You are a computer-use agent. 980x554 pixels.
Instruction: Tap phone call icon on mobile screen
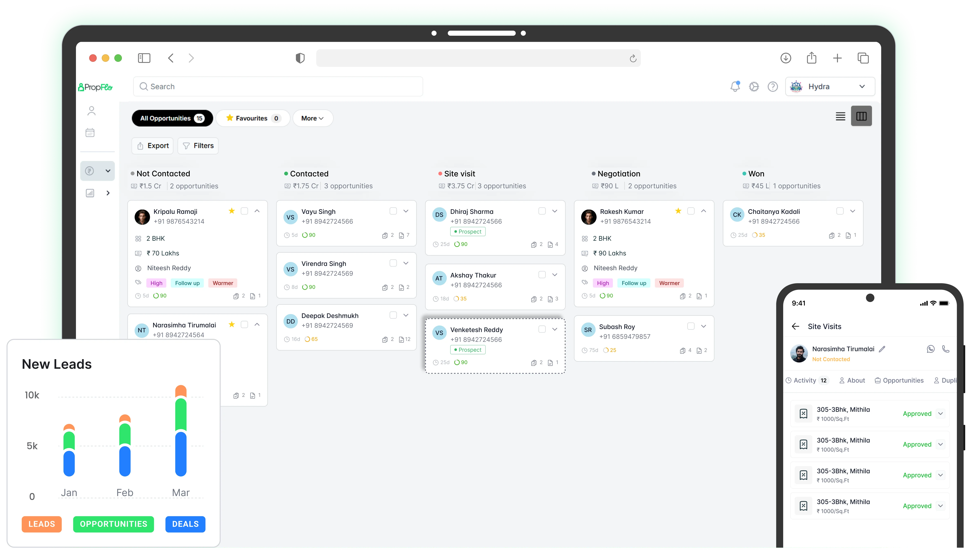[x=946, y=349]
